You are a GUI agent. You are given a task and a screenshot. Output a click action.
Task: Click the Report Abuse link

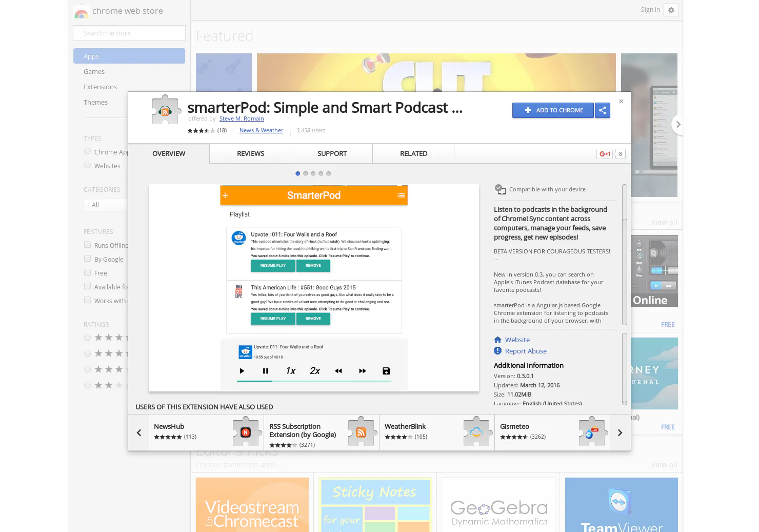tap(526, 351)
